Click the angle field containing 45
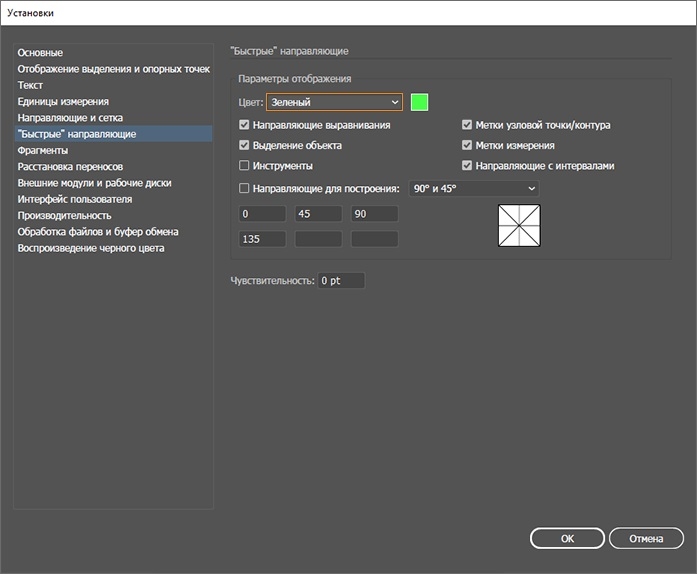 tap(318, 214)
